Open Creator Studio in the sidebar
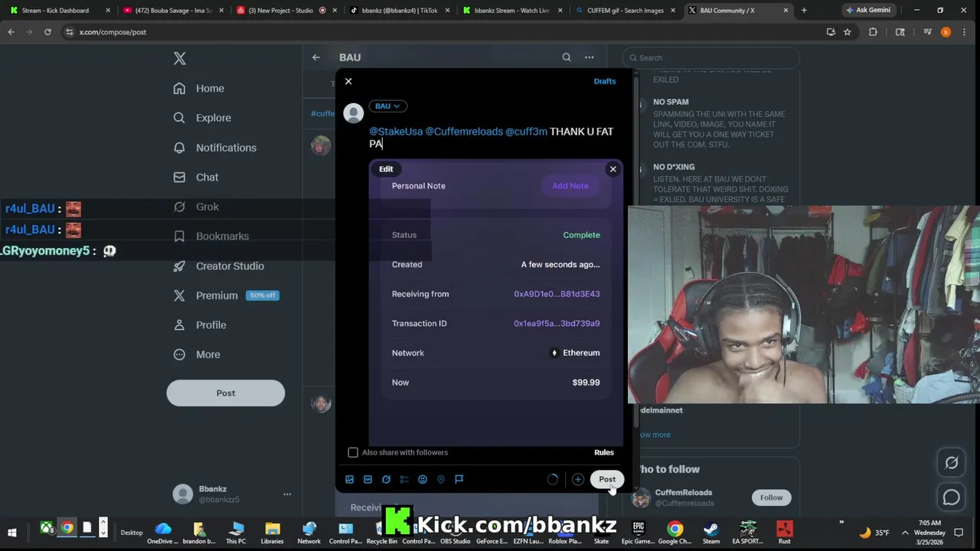Image resolution: width=980 pixels, height=551 pixels. point(218,266)
